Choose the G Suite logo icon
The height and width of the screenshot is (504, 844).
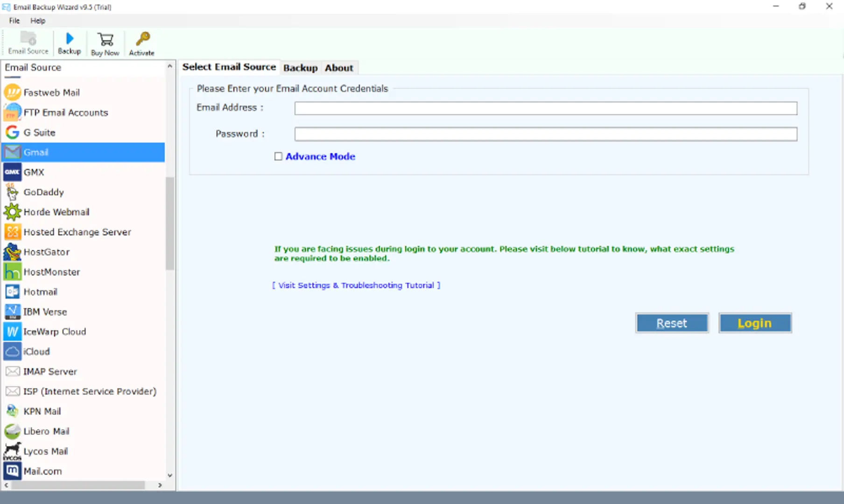click(x=13, y=133)
